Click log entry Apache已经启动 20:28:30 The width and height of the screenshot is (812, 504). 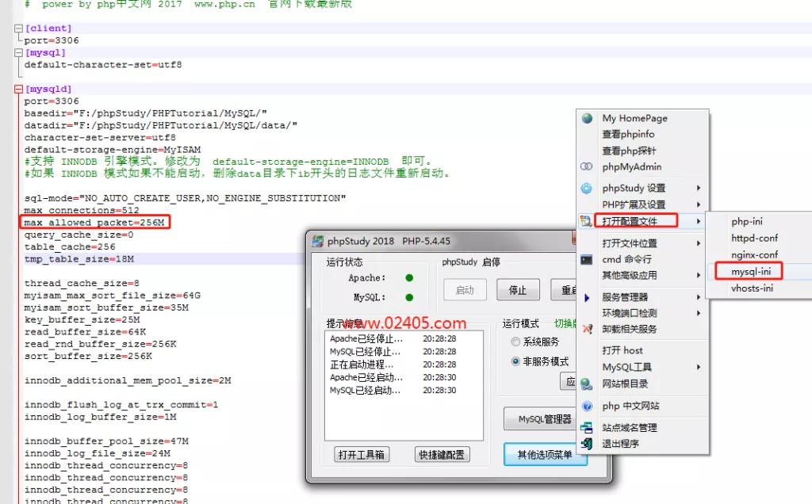point(393,377)
